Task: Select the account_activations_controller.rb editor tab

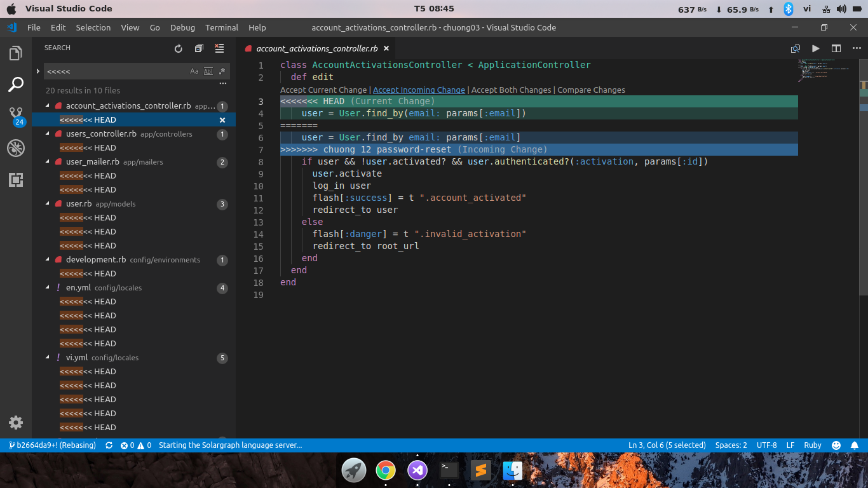Action: pyautogui.click(x=316, y=48)
